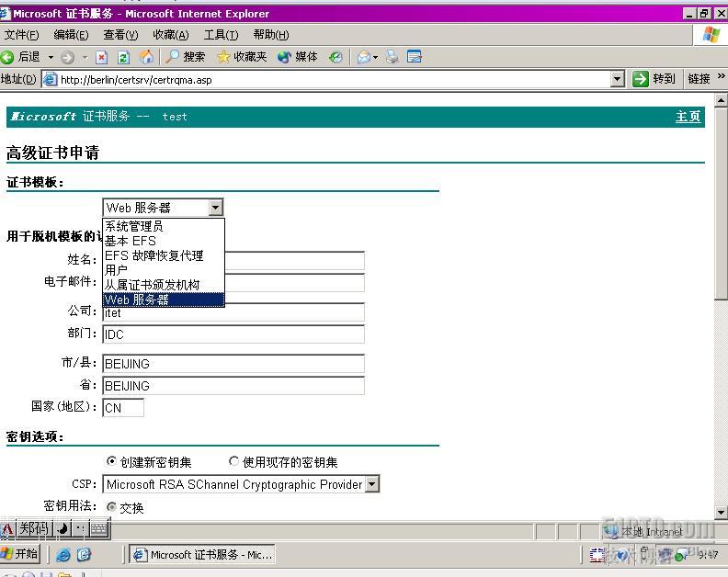Click the Forward arrow toolbar icon

pyautogui.click(x=68, y=57)
